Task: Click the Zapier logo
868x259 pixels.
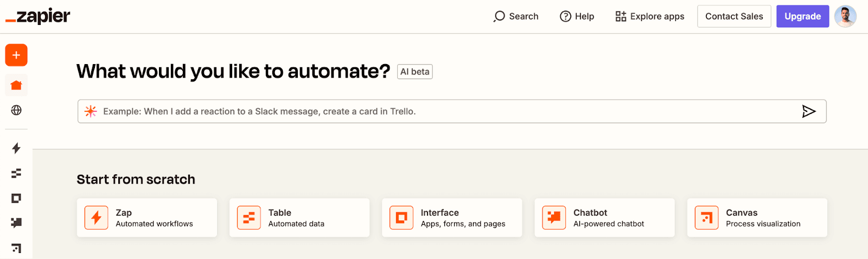Action: [x=38, y=16]
